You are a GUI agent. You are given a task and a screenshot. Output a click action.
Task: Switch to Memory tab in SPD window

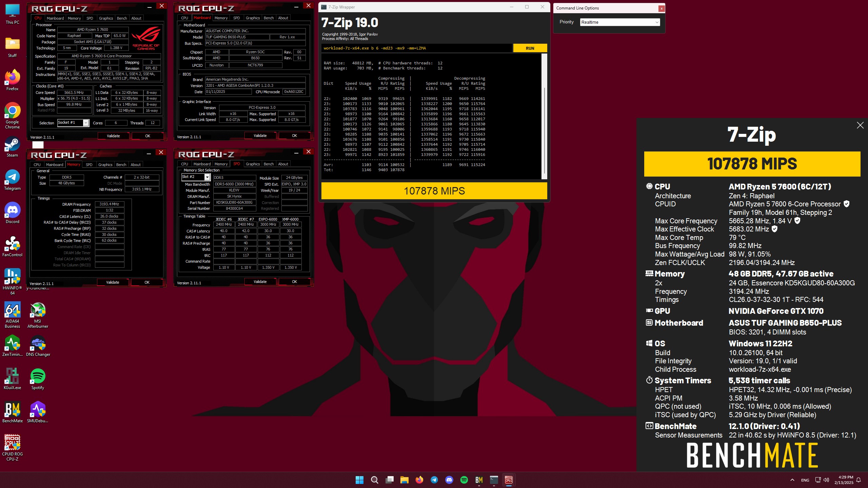[221, 164]
